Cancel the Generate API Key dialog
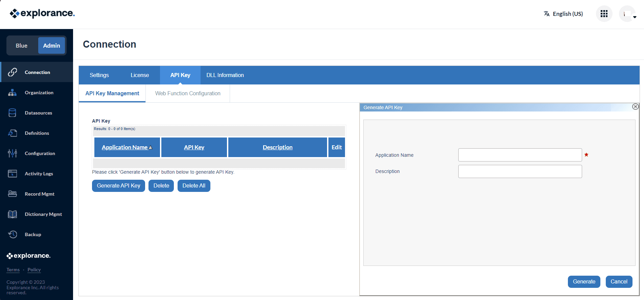This screenshot has width=644, height=300. 619,282
